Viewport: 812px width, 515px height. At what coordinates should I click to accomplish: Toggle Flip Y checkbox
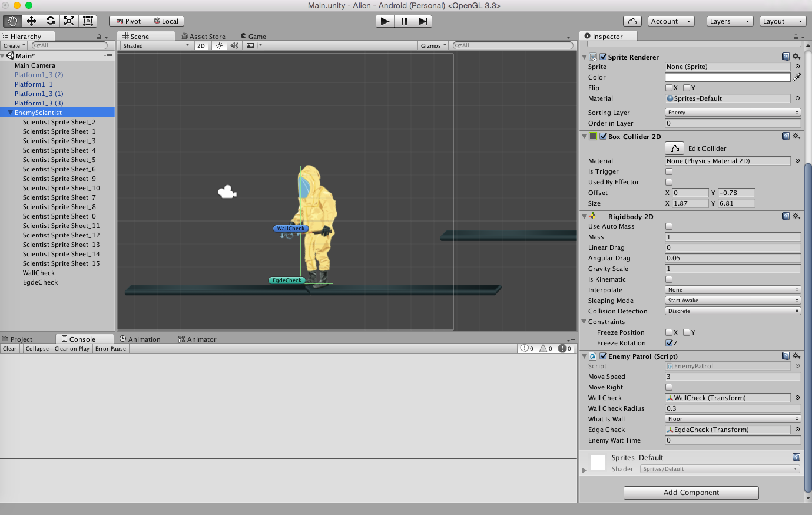(x=687, y=88)
